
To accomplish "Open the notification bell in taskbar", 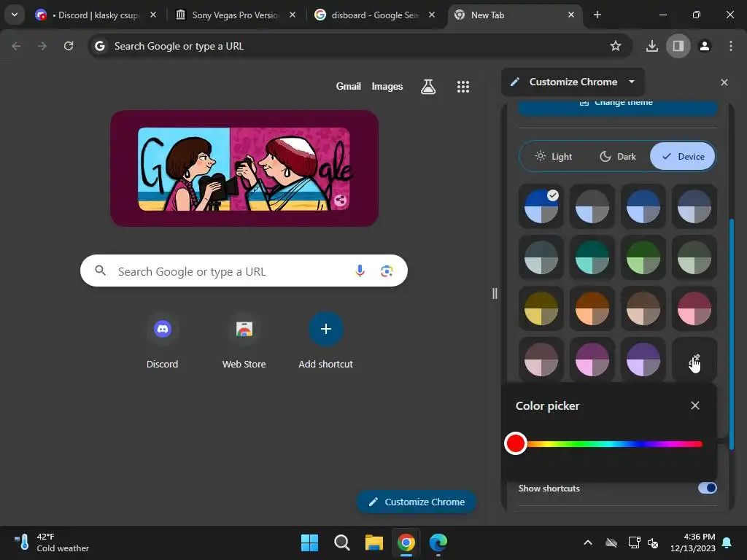I will point(727,542).
